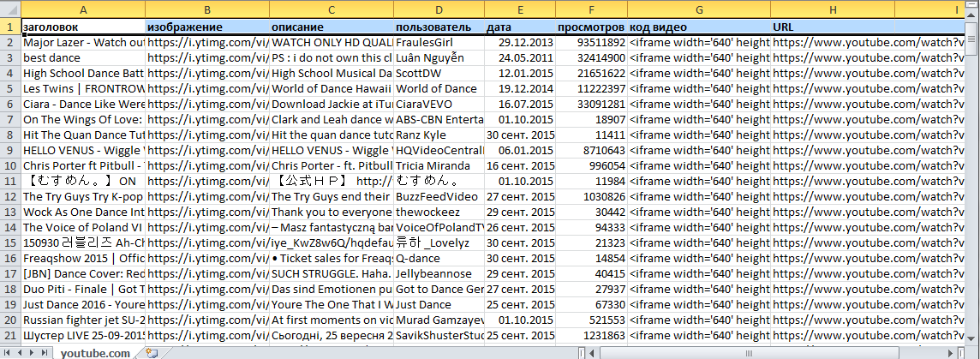Click the vertical scrollbar up arrow
Image resolution: width=980 pixels, height=359 pixels.
[x=971, y=15]
